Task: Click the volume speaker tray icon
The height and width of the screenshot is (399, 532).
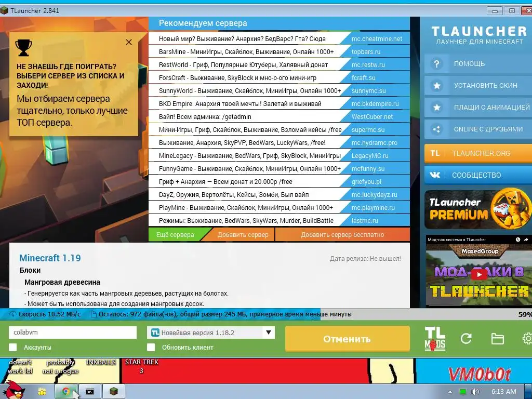Action: coord(475,392)
